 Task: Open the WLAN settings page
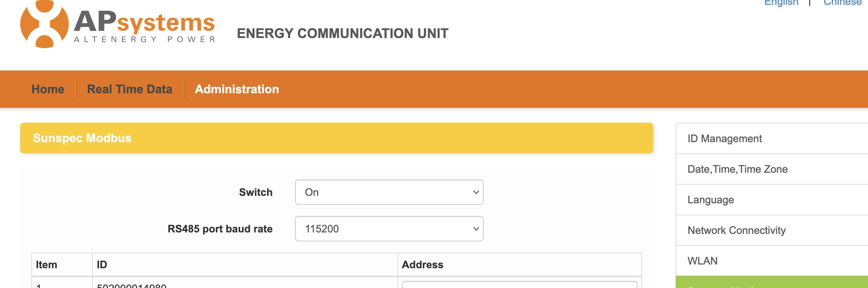pos(702,261)
